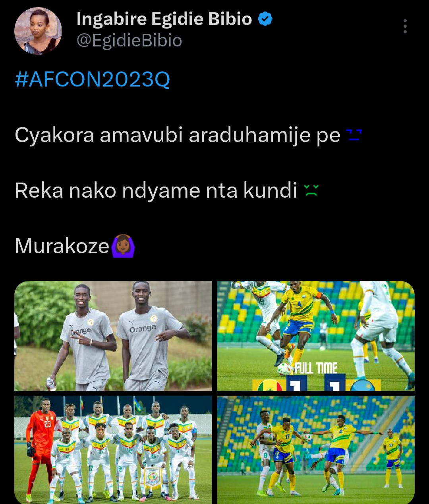The image size is (429, 504).
Task: Tap the green emoji after 'nta kundi'
Action: 311,190
